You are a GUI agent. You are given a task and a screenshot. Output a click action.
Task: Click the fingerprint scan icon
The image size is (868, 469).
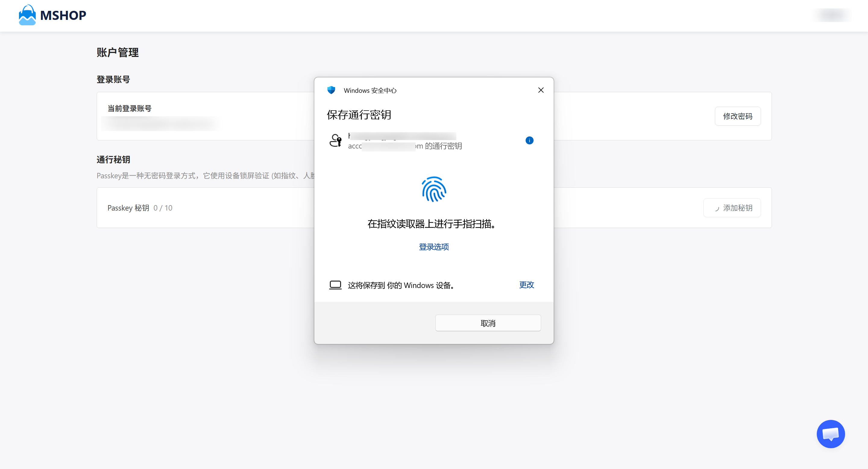(x=434, y=189)
